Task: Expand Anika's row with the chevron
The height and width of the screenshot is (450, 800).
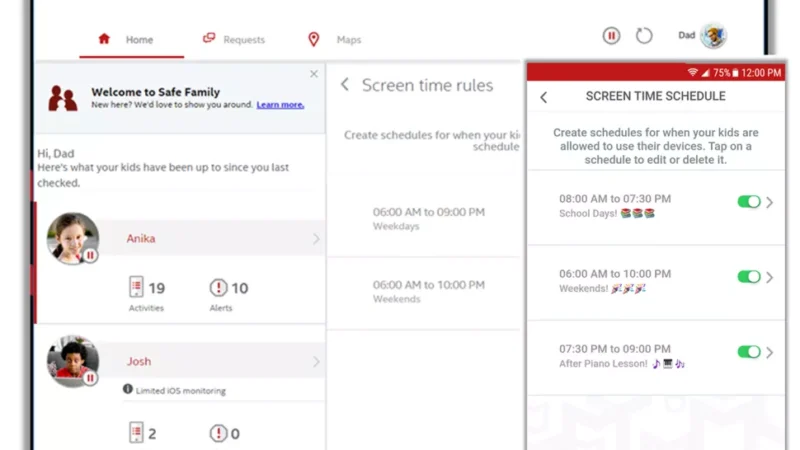Action: coord(316,239)
